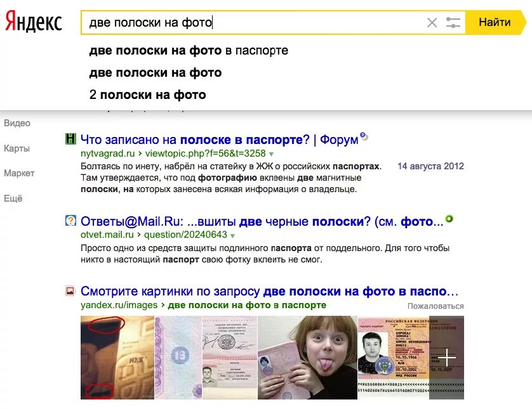Image resolution: width=532 pixels, height=409 pixels.
Task: Open Ответы@Mail.Ru черные полоски result
Action: tap(262, 221)
